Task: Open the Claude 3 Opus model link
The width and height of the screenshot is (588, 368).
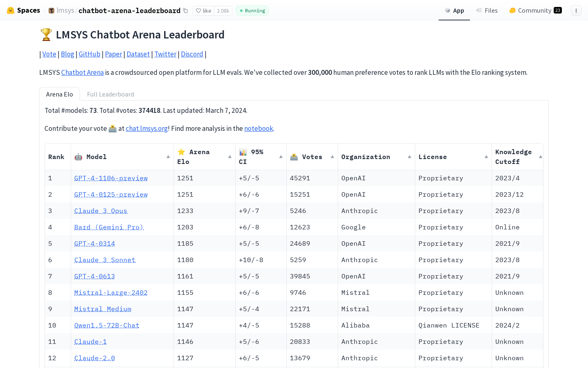Action: [100, 211]
